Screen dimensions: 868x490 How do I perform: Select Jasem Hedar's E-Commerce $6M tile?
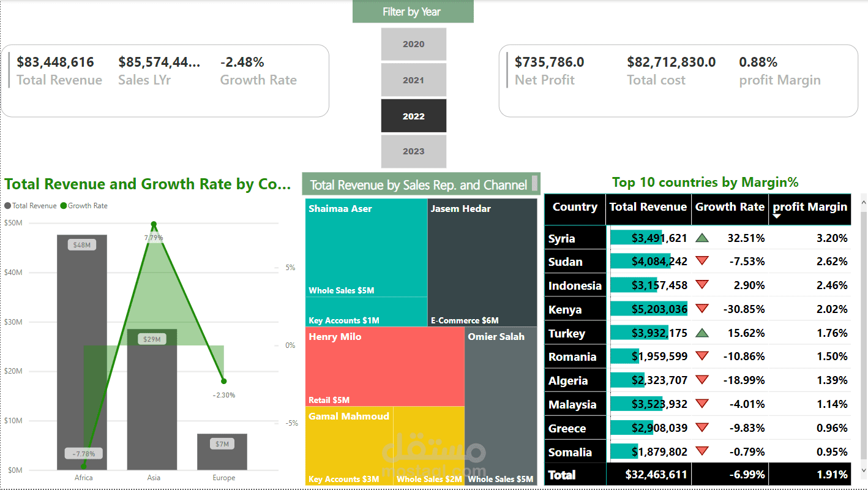point(482,263)
